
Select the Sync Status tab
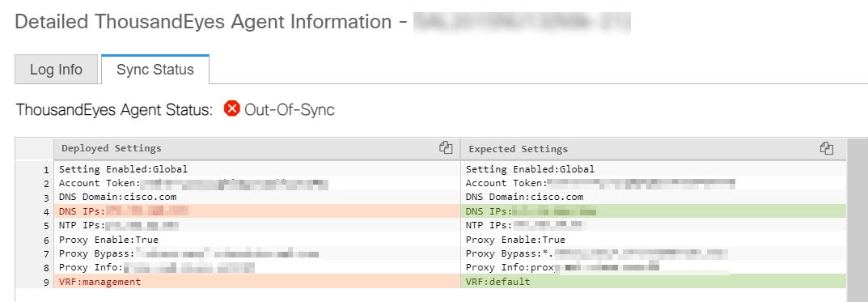click(x=155, y=70)
